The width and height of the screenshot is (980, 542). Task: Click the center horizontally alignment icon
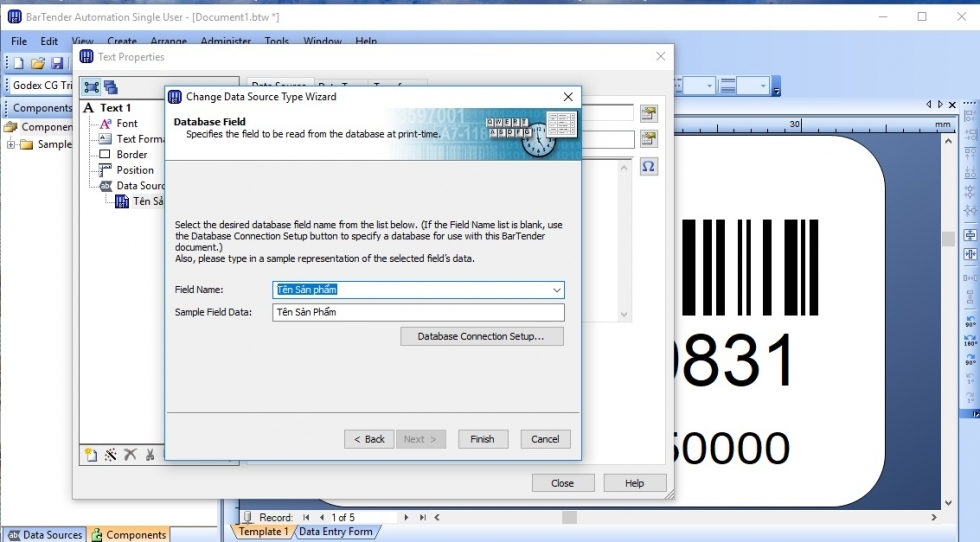[970, 254]
